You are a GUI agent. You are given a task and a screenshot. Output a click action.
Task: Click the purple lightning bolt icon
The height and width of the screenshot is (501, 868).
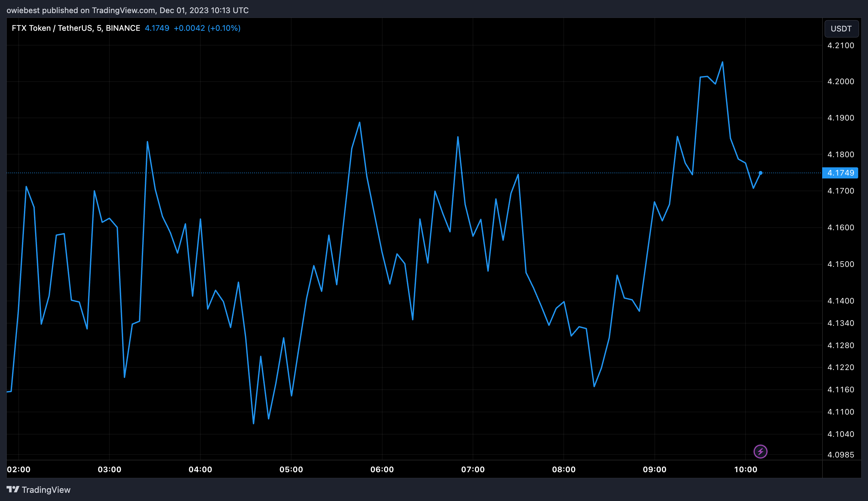(760, 452)
